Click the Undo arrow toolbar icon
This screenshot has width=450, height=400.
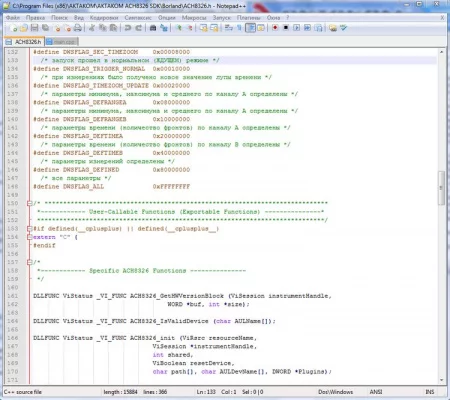coord(128,28)
